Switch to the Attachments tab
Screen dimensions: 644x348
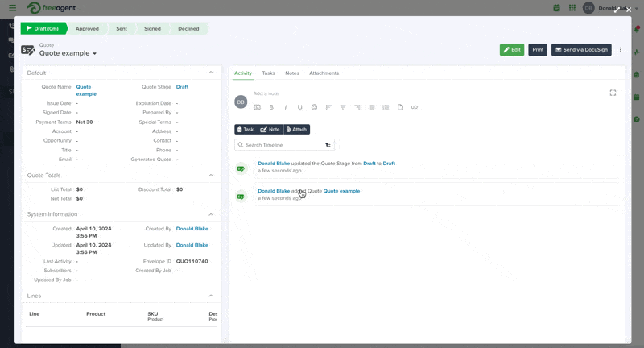324,73
